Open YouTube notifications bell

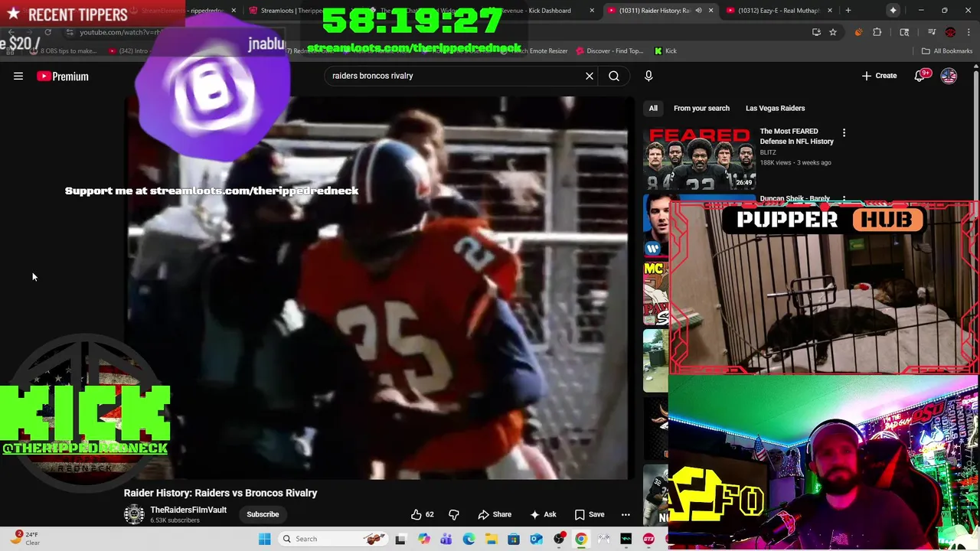[x=920, y=76]
